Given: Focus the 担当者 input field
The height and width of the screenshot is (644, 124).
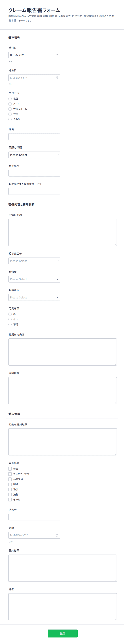Looking at the screenshot, I should [34, 517].
